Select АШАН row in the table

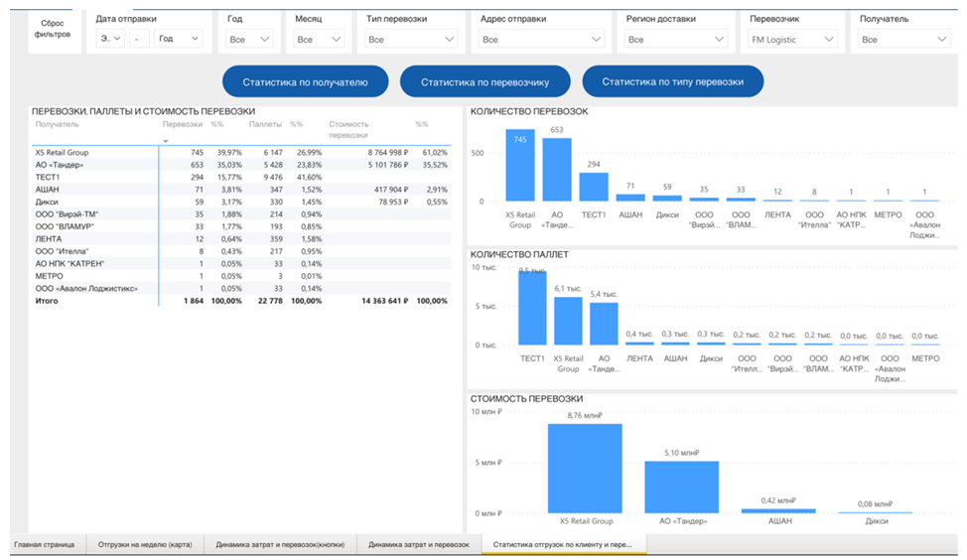[x=241, y=190]
